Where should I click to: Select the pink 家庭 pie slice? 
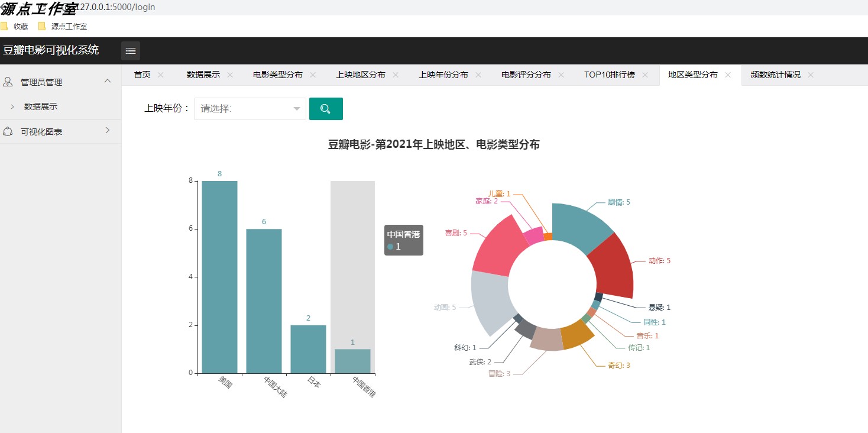(534, 235)
